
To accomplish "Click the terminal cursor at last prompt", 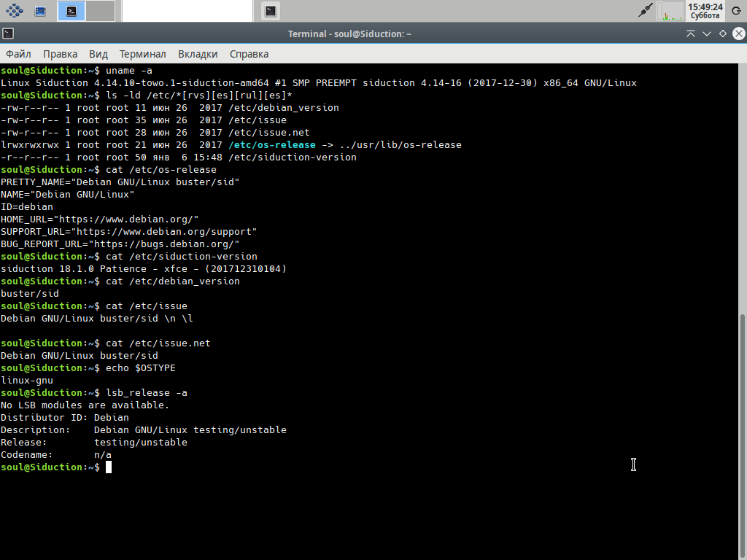I will pyautogui.click(x=109, y=467).
